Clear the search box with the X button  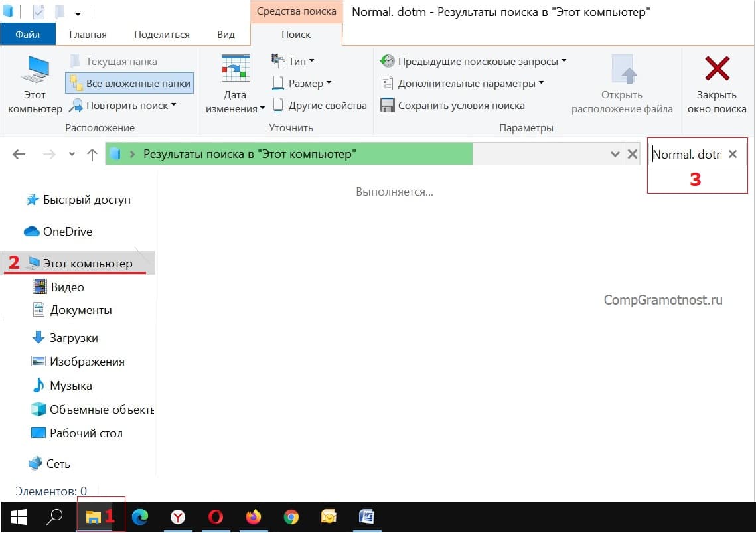733,154
